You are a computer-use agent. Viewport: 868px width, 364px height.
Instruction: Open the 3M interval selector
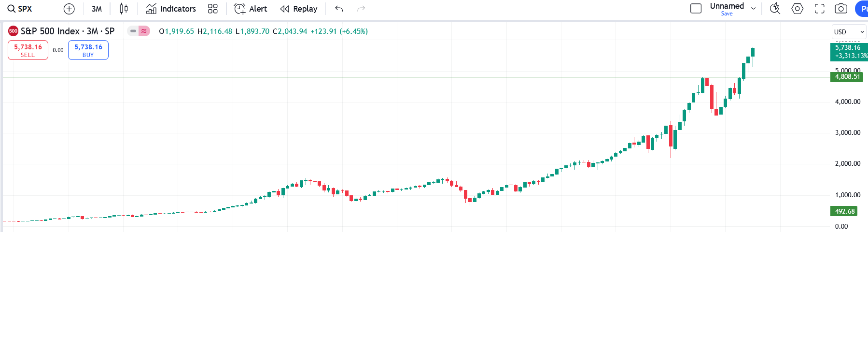pyautogui.click(x=97, y=9)
